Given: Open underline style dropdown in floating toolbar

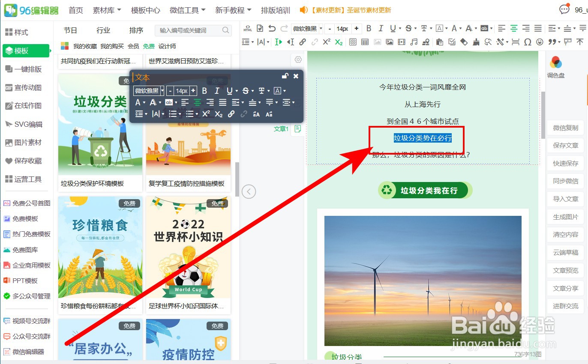Looking at the screenshot, I should (x=237, y=91).
